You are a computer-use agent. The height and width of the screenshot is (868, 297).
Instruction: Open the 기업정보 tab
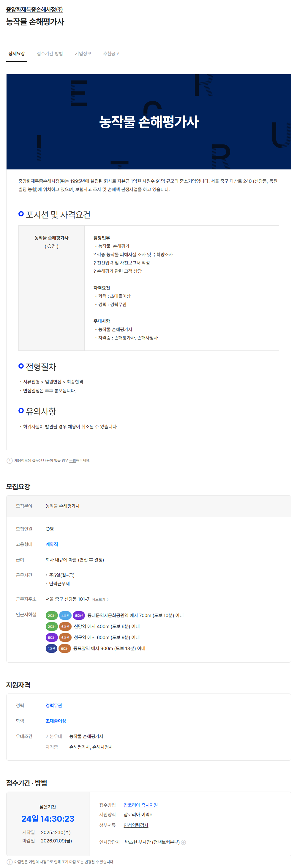coord(83,54)
